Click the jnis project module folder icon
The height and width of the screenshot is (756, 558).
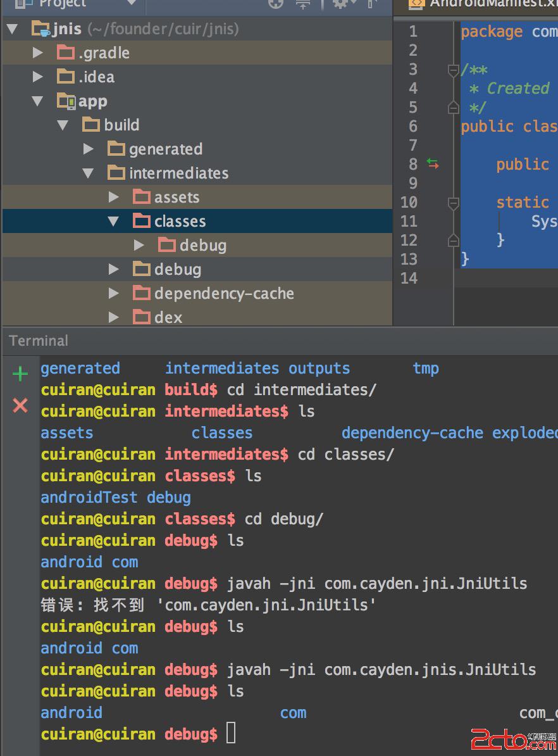[40, 29]
